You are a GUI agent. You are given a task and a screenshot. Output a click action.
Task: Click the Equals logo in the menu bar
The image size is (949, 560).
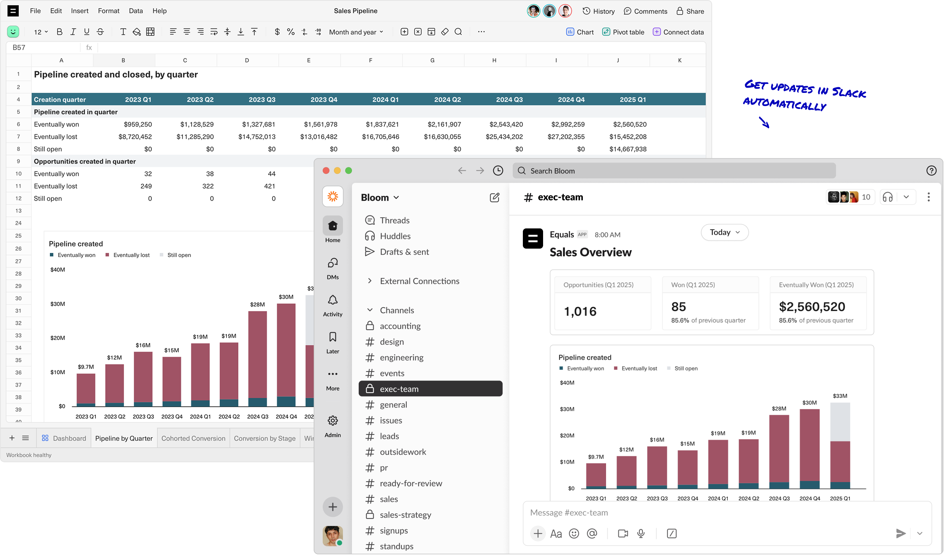pyautogui.click(x=13, y=11)
